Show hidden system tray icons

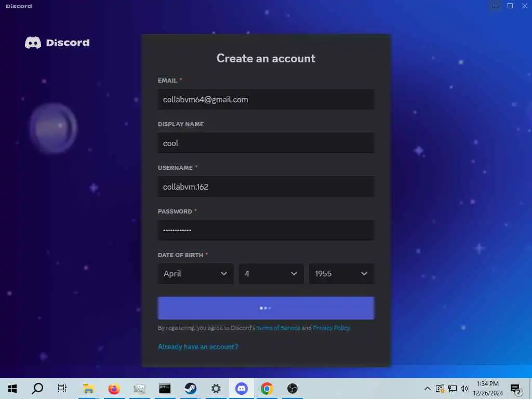pos(428,389)
